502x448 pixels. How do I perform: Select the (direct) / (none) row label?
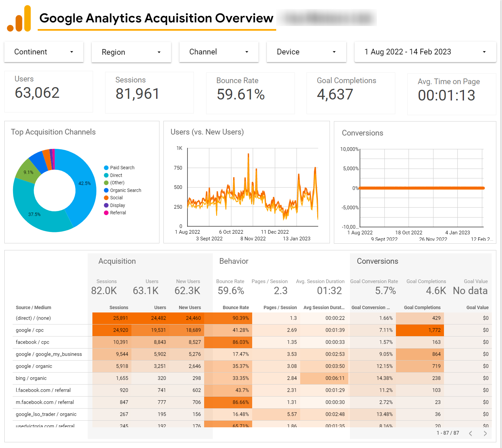33,318
